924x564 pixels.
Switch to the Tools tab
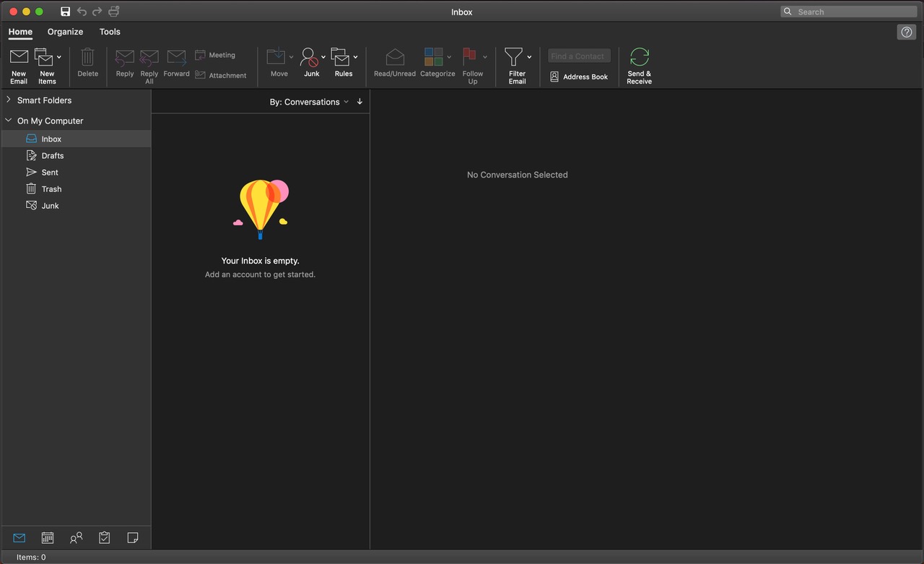[110, 32]
